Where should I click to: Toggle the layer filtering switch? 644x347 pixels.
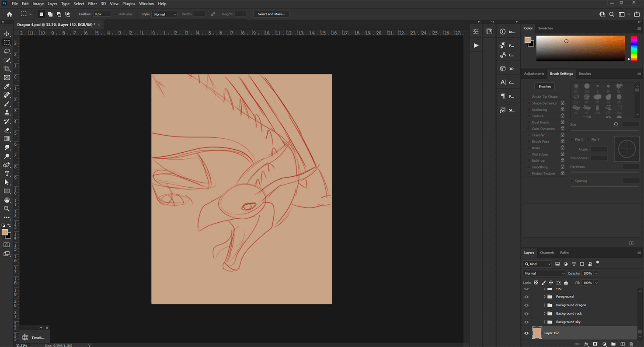click(x=598, y=263)
